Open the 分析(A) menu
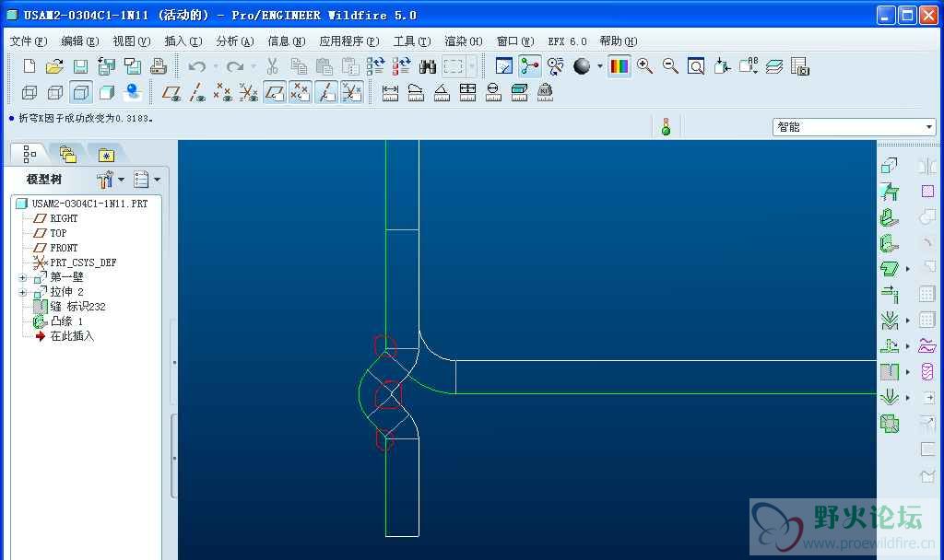944x560 pixels. coord(235,41)
